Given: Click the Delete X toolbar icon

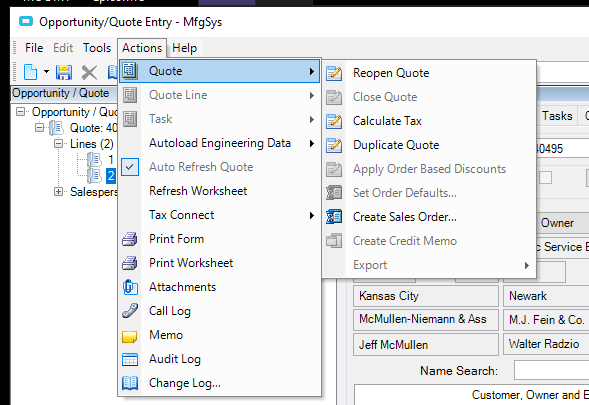Looking at the screenshot, I should [89, 73].
